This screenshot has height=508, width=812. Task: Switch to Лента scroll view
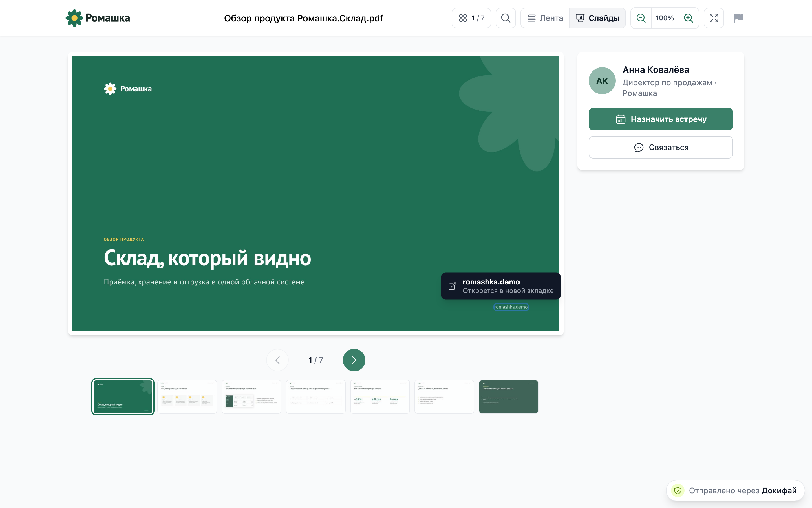[545, 18]
